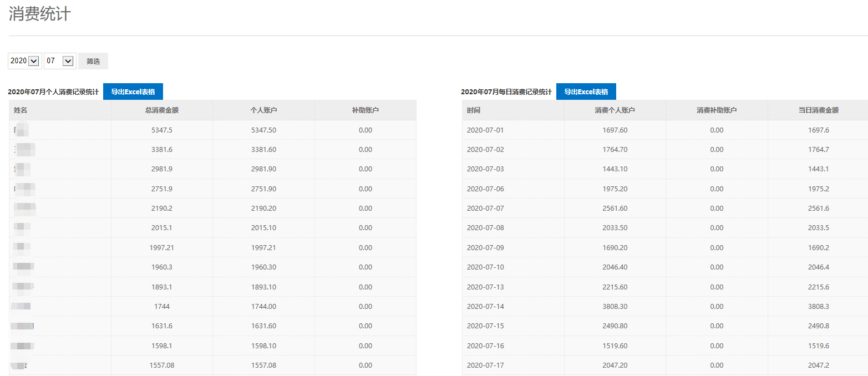This screenshot has height=376, width=868.
Task: Click the 筛选 filter button
Action: point(93,62)
